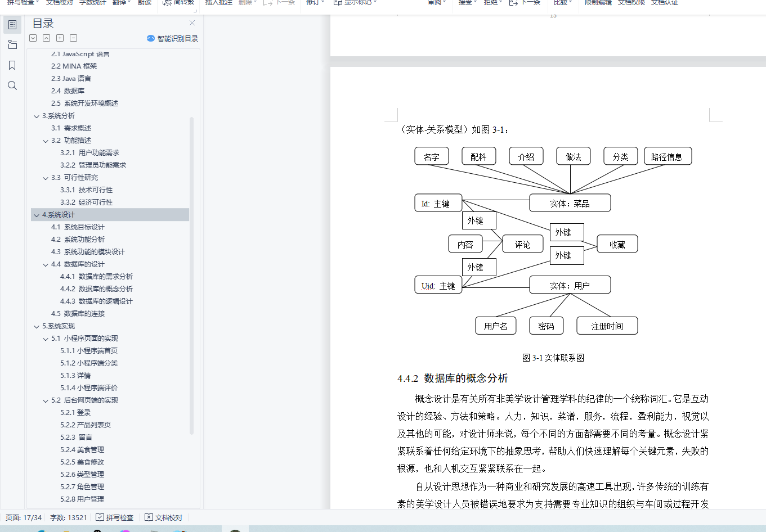Collapse the 3.3 可行性研究 outline section

(x=46, y=178)
